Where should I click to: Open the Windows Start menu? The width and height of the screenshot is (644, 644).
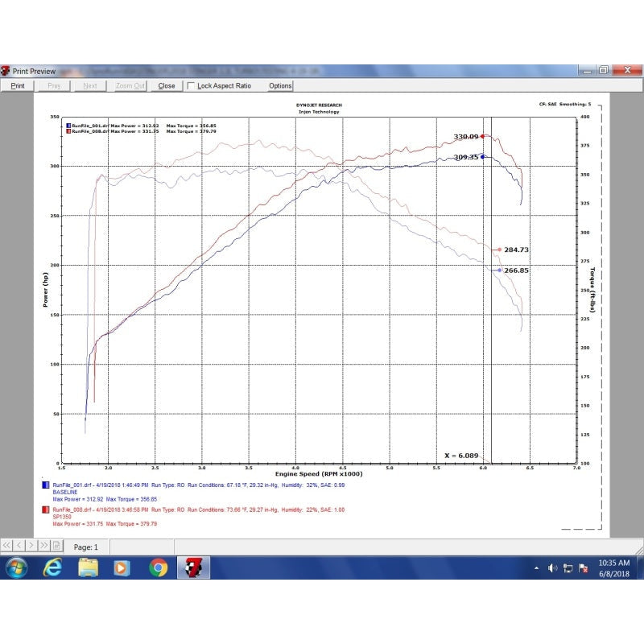pyautogui.click(x=16, y=568)
